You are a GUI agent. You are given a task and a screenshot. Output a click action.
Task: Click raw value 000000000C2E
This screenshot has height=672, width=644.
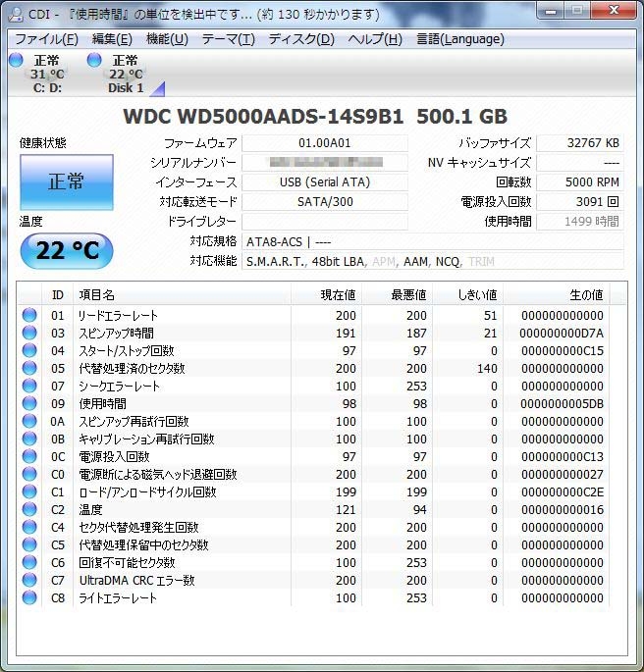[563, 492]
